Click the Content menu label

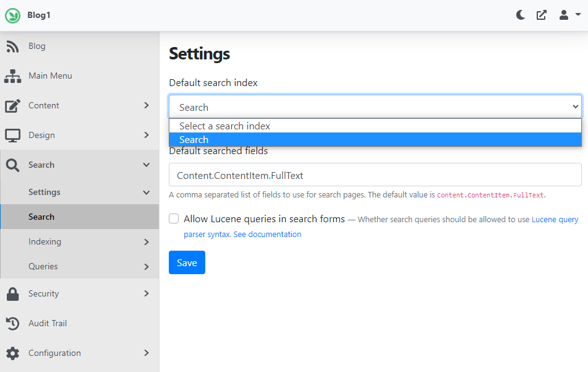(x=43, y=105)
